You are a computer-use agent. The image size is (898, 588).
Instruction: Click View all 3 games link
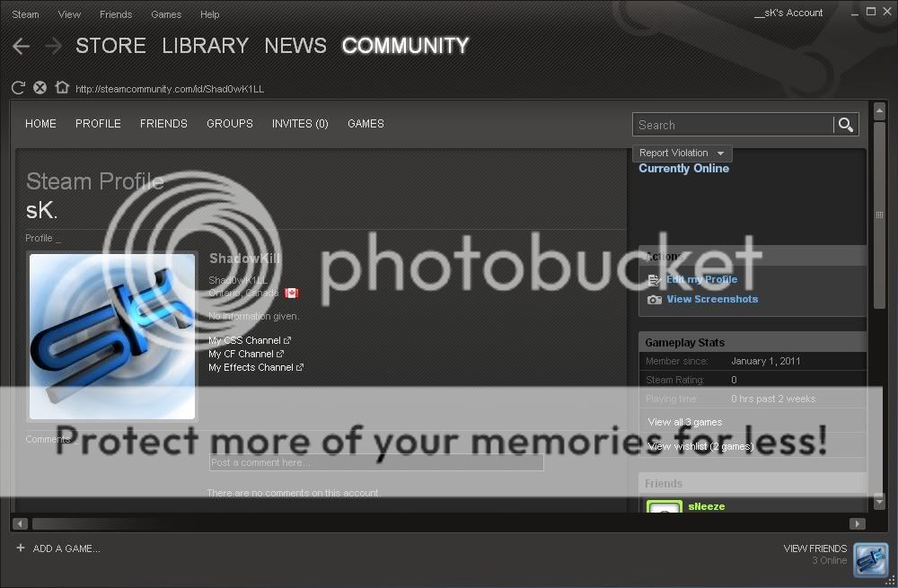tap(685, 422)
